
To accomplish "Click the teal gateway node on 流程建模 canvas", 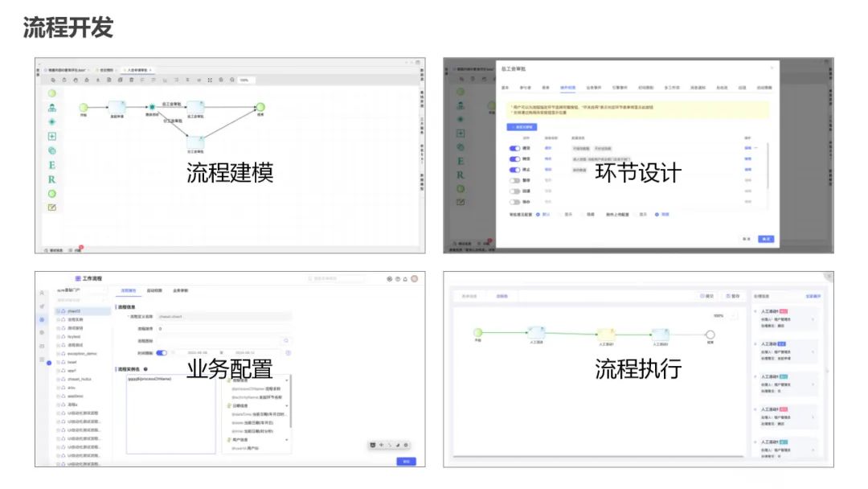I will tap(152, 107).
